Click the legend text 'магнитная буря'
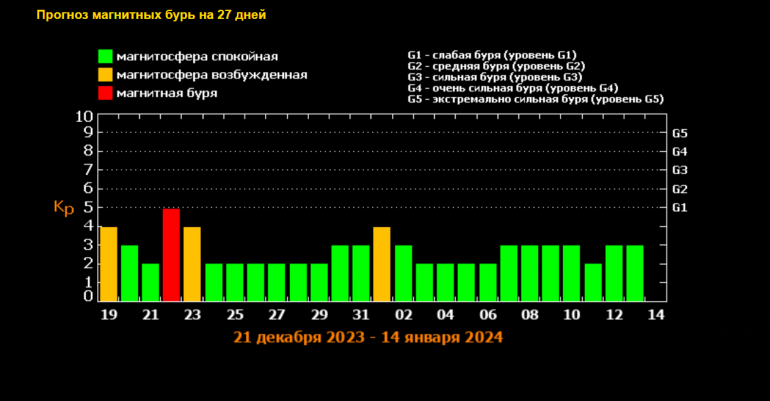The width and height of the screenshot is (770, 401). [166, 93]
